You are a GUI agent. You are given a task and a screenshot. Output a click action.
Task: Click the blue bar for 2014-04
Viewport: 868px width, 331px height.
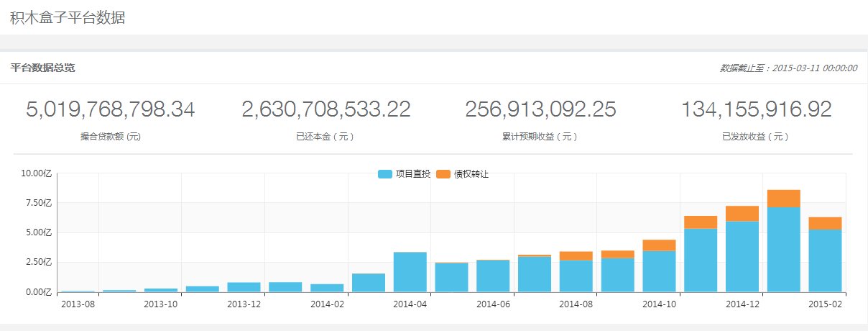click(410, 272)
